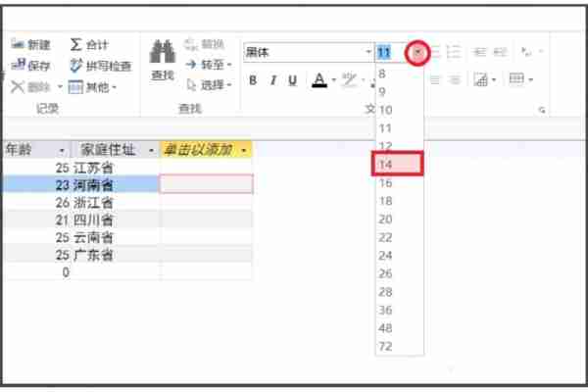588x392 pixels.
Task: Select font size 72 option
Action: (400, 346)
